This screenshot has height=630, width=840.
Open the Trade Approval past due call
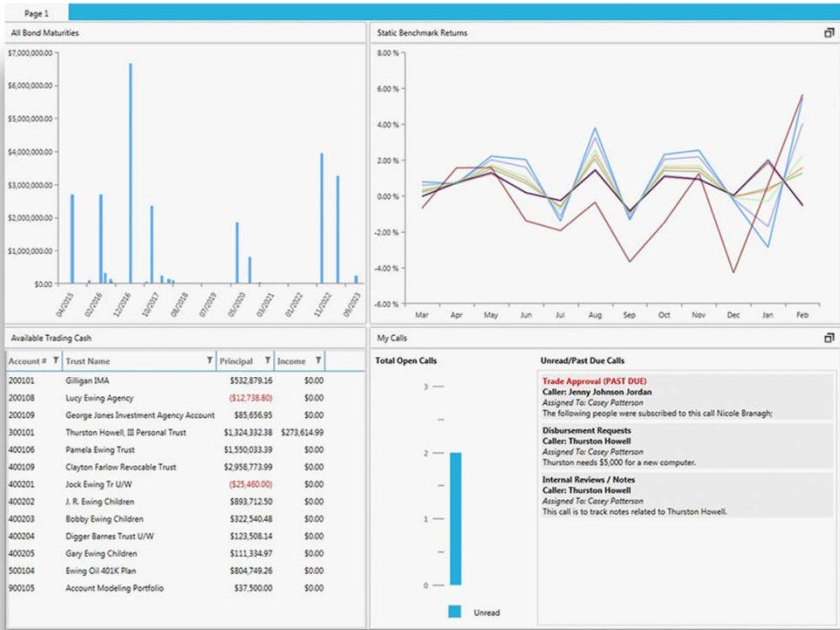pyautogui.click(x=686, y=397)
